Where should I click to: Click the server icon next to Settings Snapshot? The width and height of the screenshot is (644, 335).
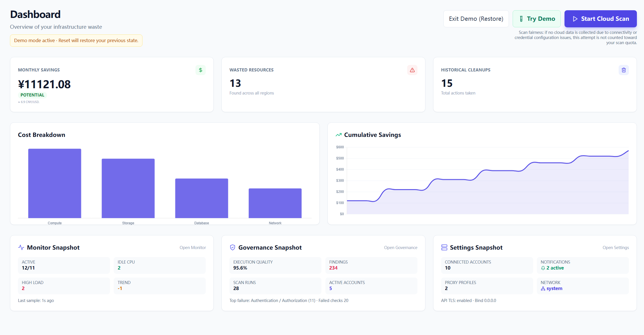pyautogui.click(x=444, y=247)
